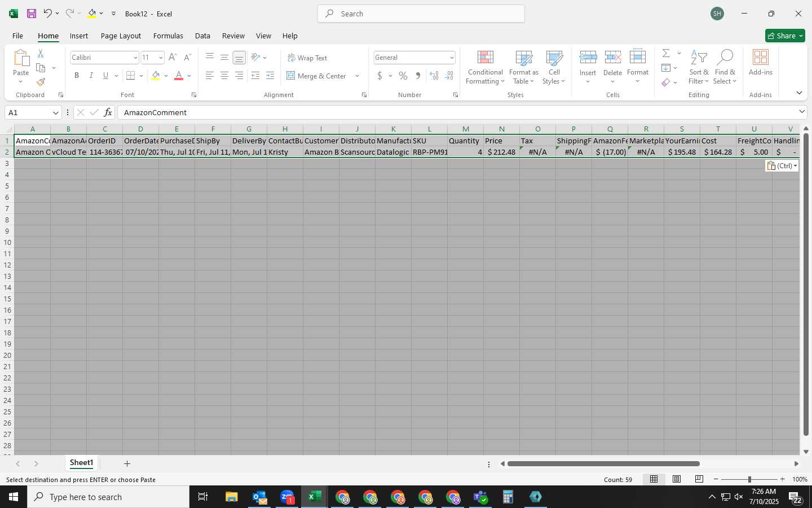Click Sort & Filter button
This screenshot has width=812, height=508.
click(x=699, y=67)
